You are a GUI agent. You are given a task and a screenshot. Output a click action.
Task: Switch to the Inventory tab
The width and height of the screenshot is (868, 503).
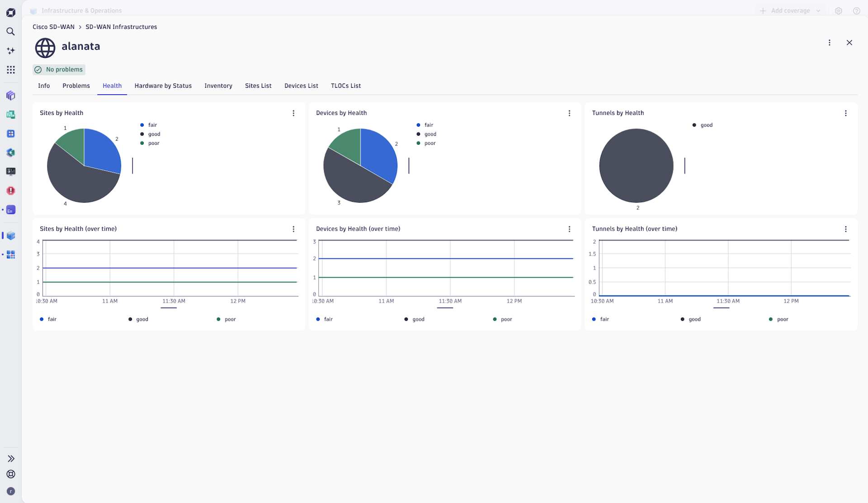[218, 85]
